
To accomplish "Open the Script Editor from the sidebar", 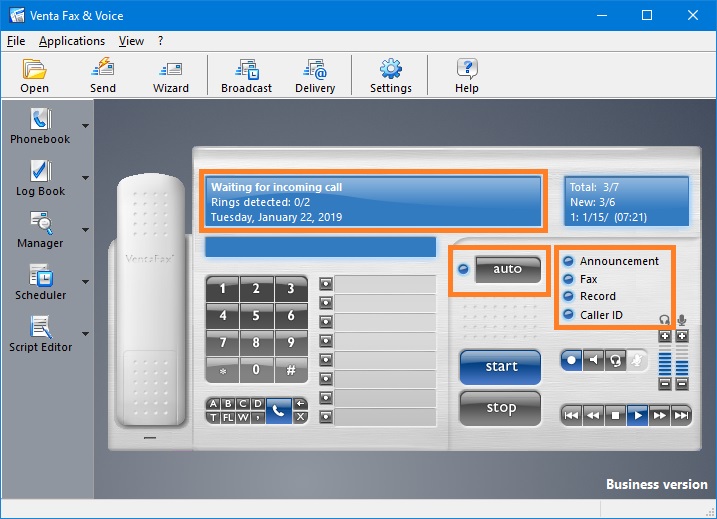I will point(40,334).
